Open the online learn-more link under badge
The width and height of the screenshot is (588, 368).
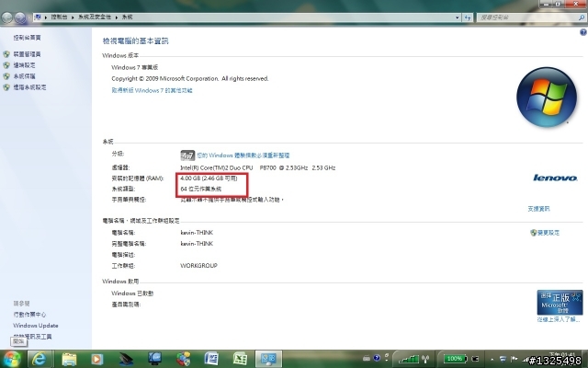pos(559,319)
